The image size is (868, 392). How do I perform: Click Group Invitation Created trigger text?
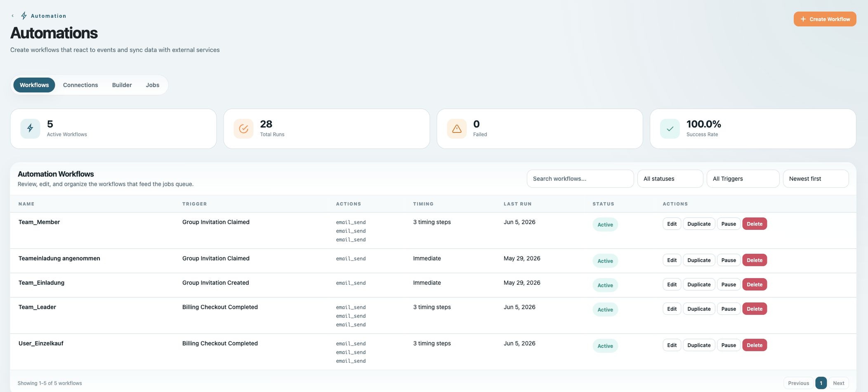pyautogui.click(x=216, y=283)
